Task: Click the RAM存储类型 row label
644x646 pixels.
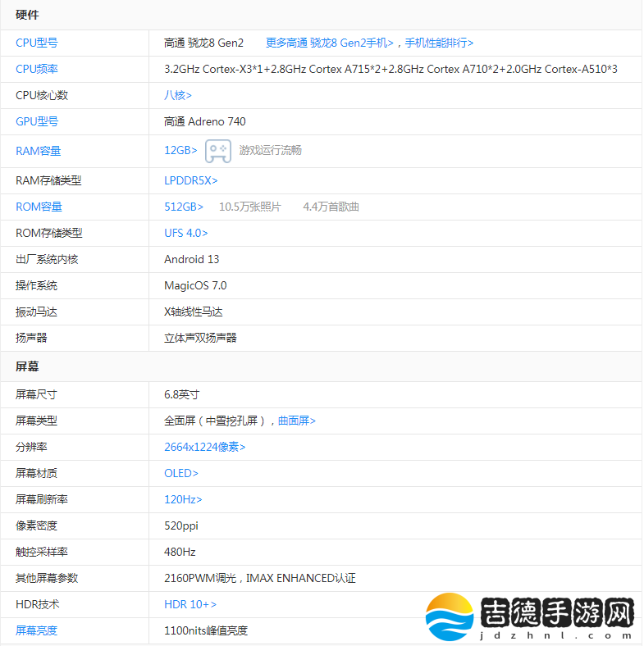Action: tap(48, 180)
